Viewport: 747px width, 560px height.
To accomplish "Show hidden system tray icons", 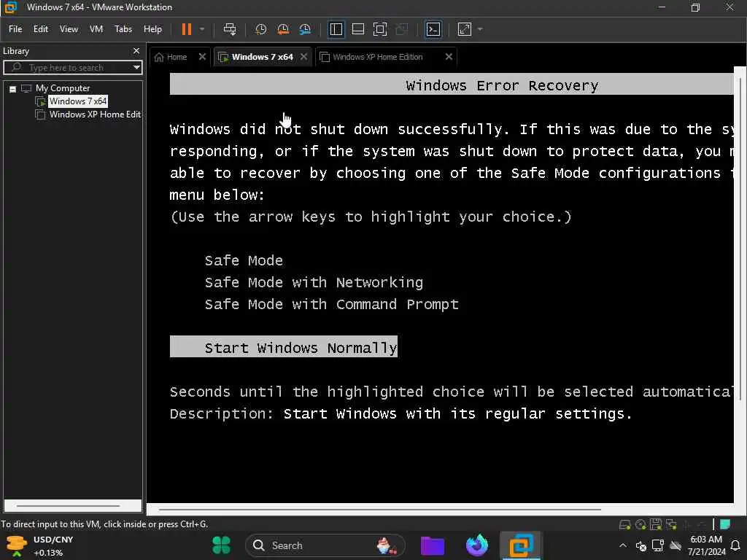I will [x=623, y=545].
